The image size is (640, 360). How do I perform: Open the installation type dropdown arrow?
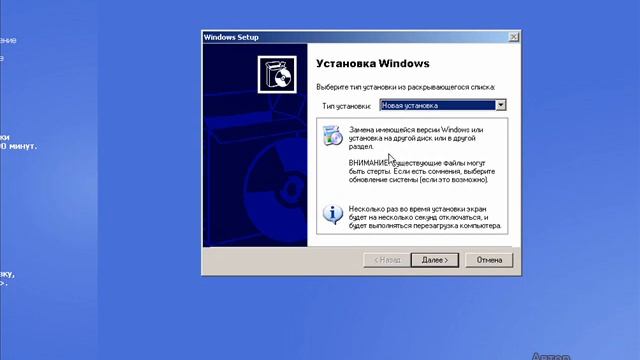pos(500,105)
